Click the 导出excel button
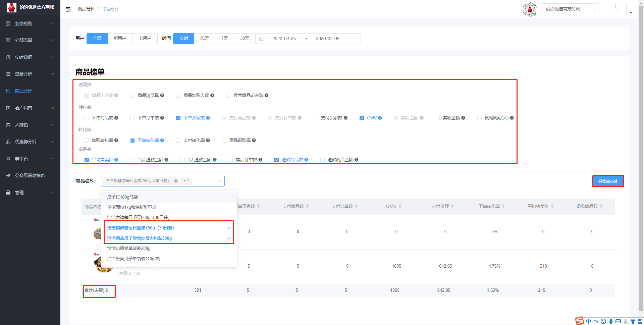Screen dimensions: 644x325 point(607,181)
